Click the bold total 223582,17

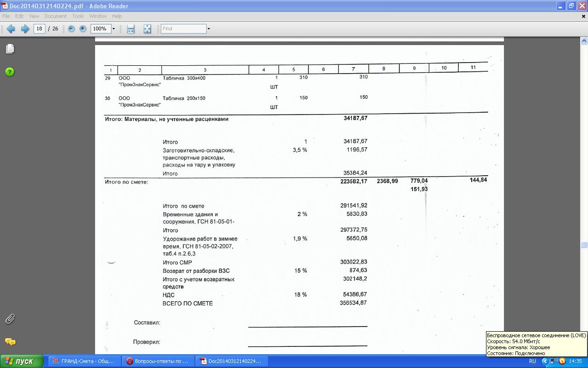[x=354, y=181]
